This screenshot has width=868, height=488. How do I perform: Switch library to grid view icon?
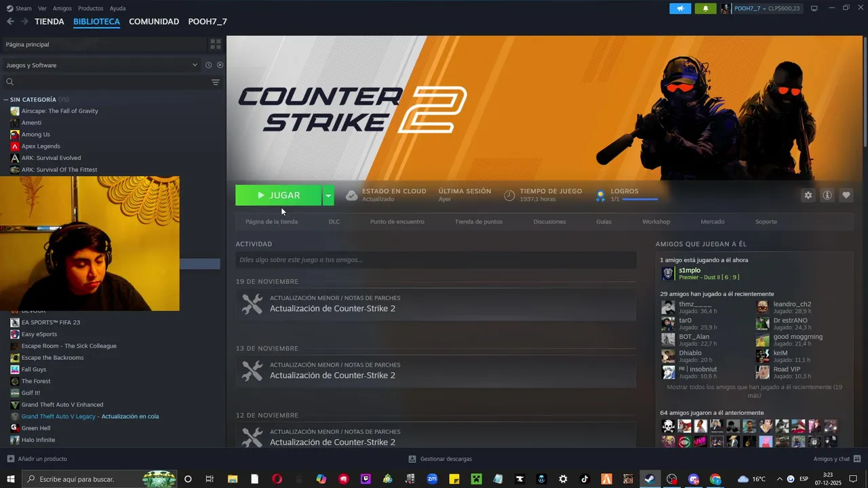216,44
